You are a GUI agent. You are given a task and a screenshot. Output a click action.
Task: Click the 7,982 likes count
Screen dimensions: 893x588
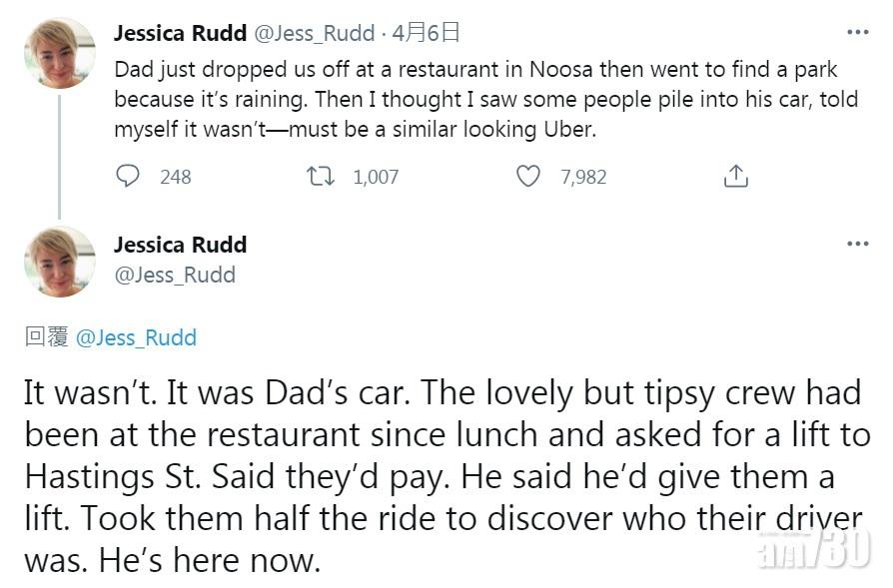coord(583,177)
